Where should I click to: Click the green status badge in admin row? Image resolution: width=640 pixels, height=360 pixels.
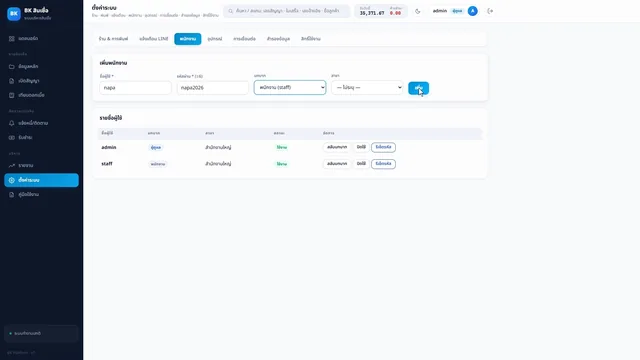pyautogui.click(x=282, y=147)
